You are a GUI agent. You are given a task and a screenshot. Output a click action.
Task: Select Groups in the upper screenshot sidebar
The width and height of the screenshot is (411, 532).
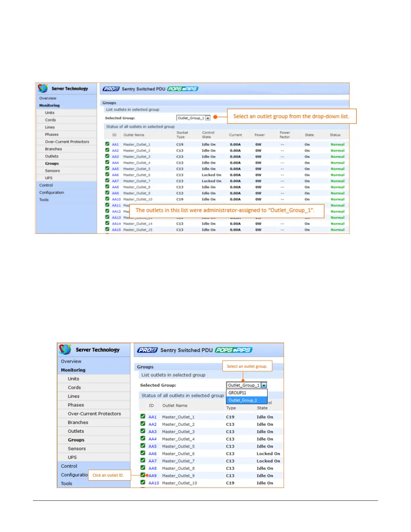[52, 164]
